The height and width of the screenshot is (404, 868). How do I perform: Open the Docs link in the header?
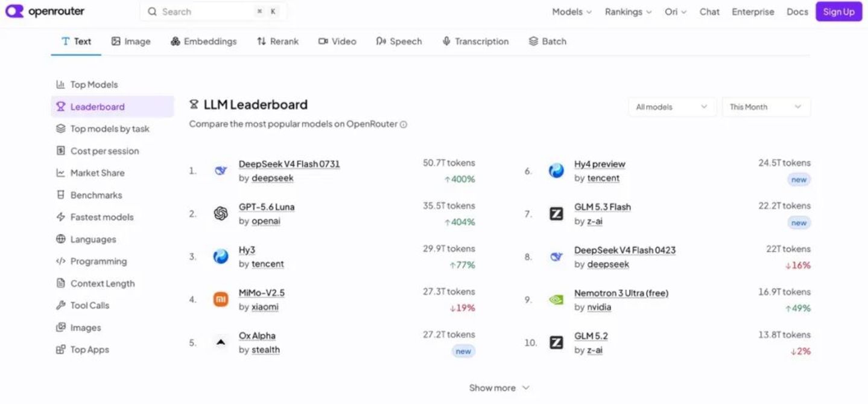tap(797, 11)
